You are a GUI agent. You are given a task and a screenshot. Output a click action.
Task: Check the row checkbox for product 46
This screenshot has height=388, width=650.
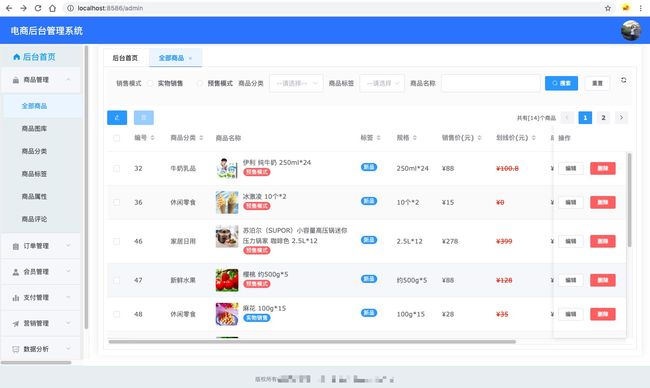coord(116,241)
